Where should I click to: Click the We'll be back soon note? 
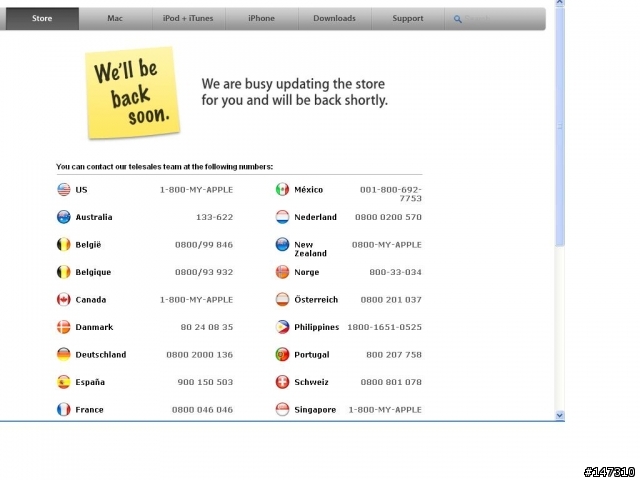(133, 93)
